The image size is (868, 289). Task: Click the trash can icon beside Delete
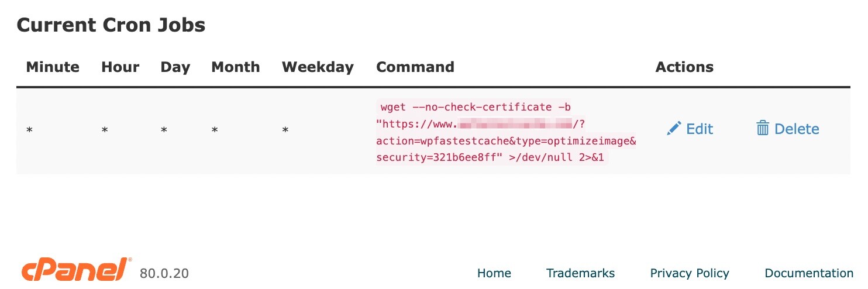(763, 129)
